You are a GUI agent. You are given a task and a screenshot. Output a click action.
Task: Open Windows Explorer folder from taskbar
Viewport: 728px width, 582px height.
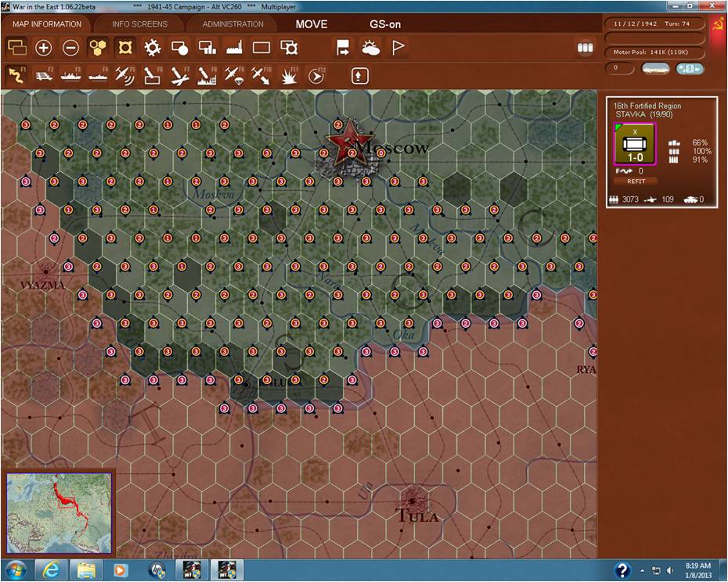[85, 570]
